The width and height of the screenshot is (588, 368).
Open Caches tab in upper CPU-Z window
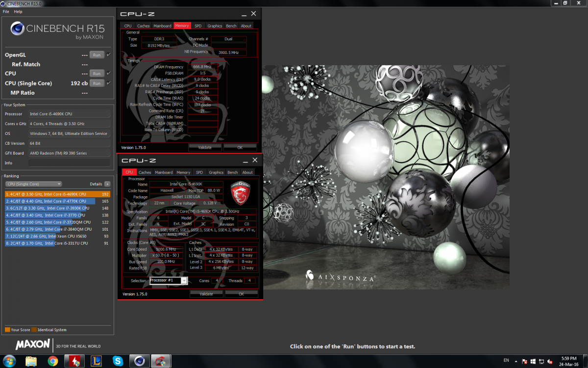click(144, 26)
